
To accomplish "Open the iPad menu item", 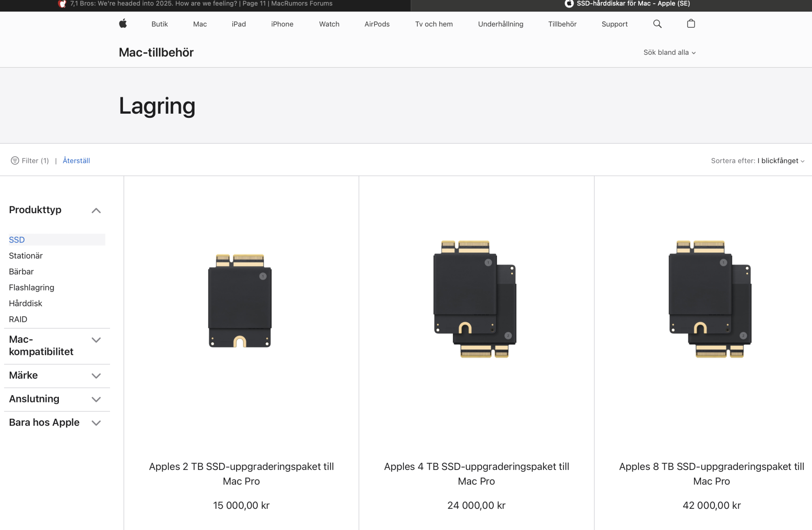I will coord(239,24).
